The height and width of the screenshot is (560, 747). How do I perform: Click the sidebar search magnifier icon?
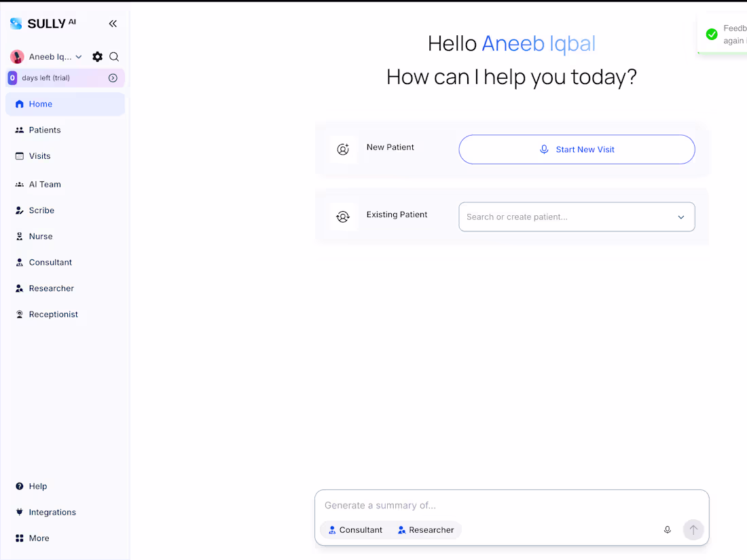coord(114,56)
